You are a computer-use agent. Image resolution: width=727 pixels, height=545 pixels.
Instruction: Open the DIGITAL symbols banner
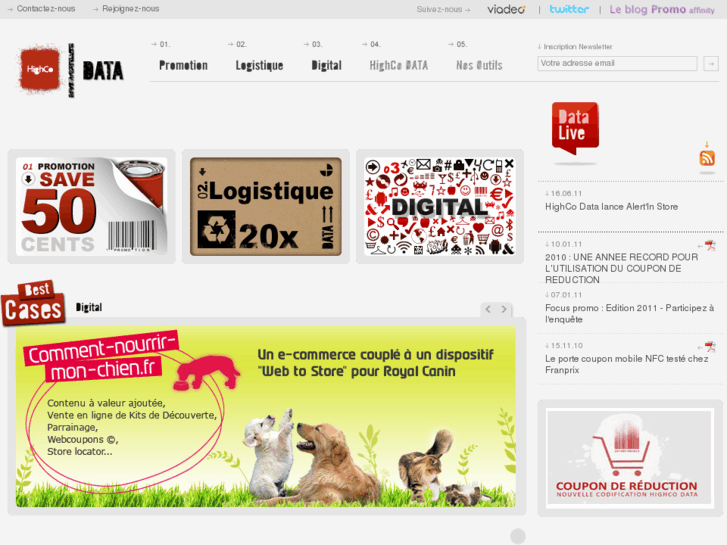[440, 207]
